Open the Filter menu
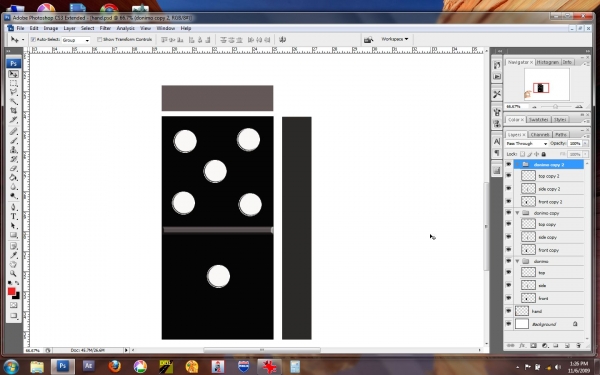Viewport: 600px width, 375px height. coord(105,28)
